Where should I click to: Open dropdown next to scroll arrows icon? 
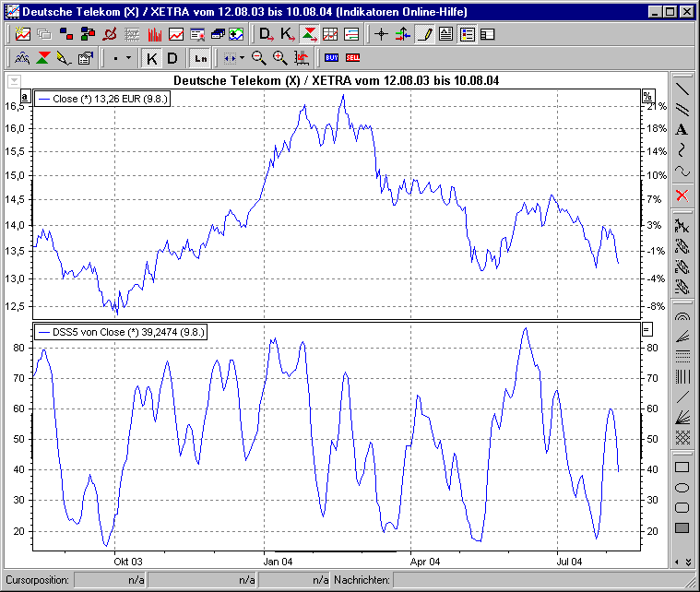click(x=242, y=58)
